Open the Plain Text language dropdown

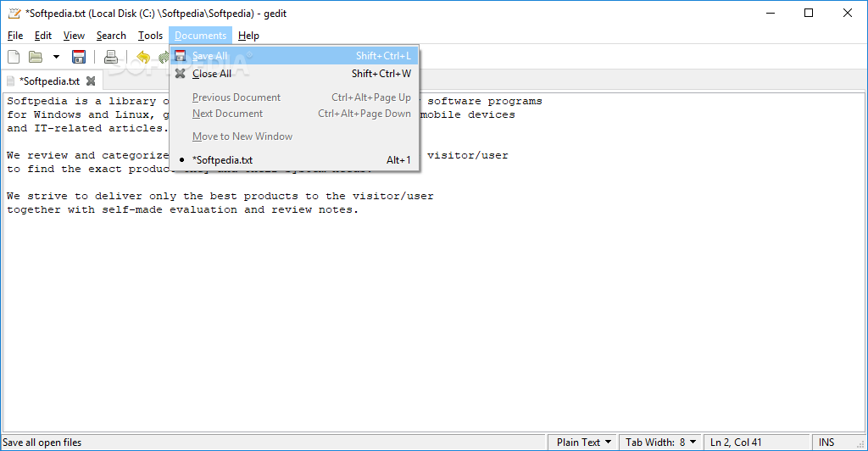click(583, 443)
